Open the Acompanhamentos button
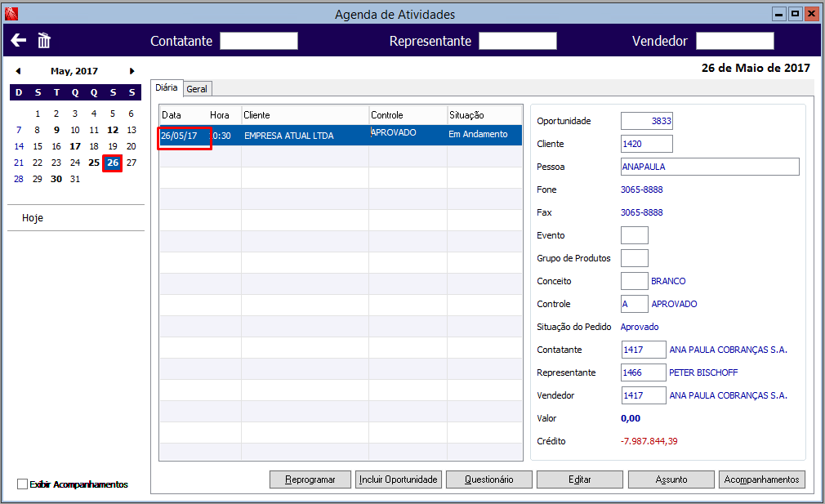Screen dimensions: 825x504 pyautogui.click(x=761, y=479)
